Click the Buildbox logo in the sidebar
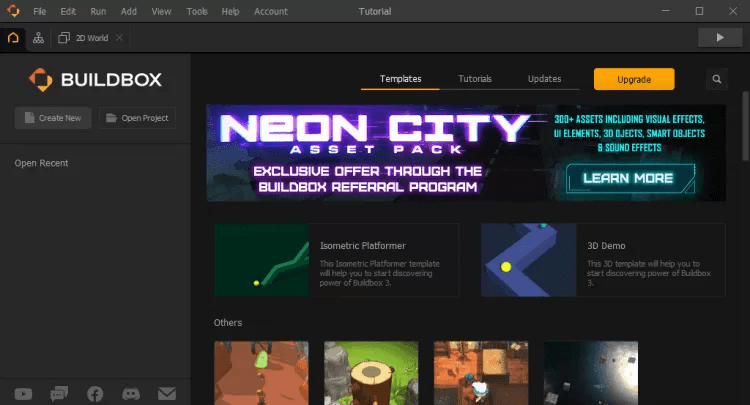 tap(95, 79)
